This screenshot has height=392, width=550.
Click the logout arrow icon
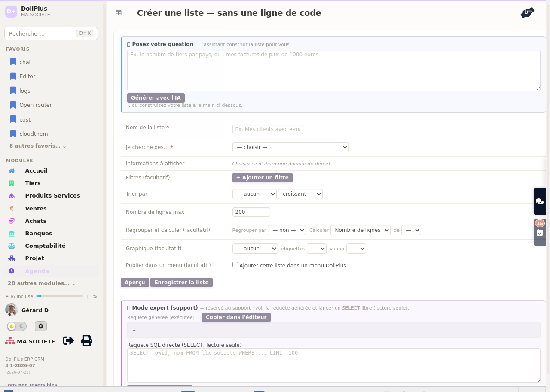pos(68,341)
